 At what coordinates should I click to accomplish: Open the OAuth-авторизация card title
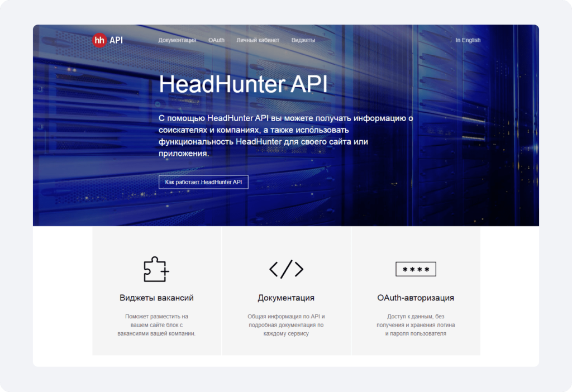(416, 298)
